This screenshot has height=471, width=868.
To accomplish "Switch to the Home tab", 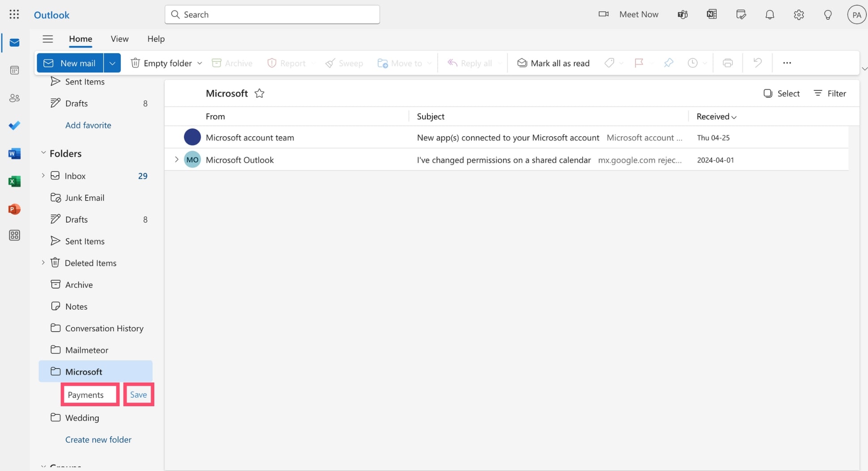I will [80, 39].
